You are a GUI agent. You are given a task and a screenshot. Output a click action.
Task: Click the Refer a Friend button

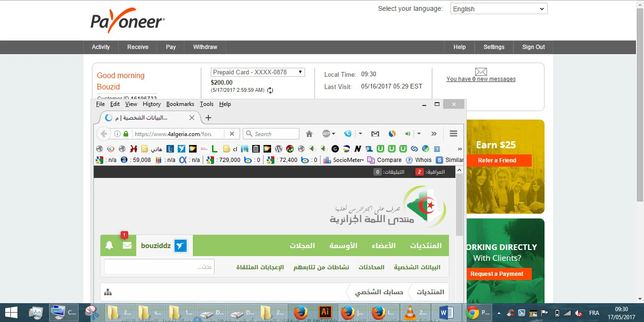pos(497,161)
